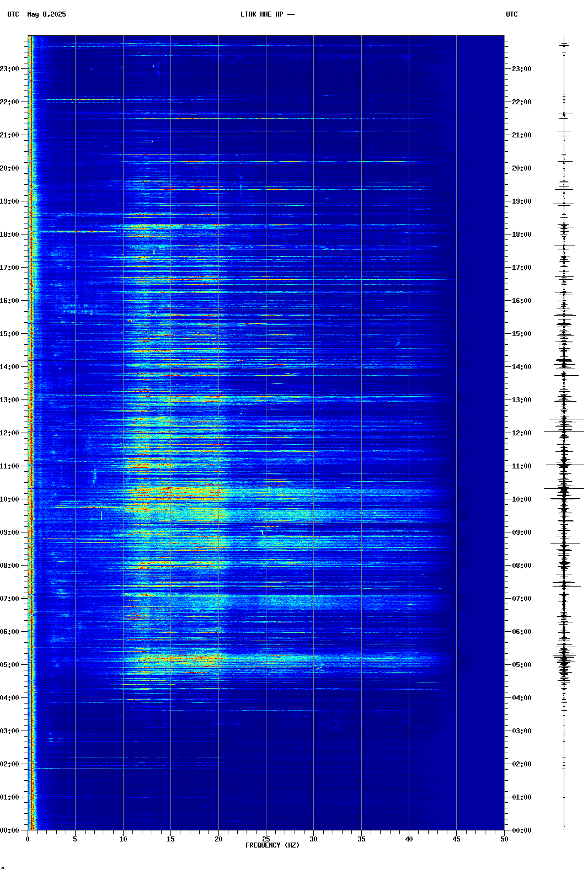
Task: Click the 21:00 label on right time axis
Action: [x=522, y=135]
